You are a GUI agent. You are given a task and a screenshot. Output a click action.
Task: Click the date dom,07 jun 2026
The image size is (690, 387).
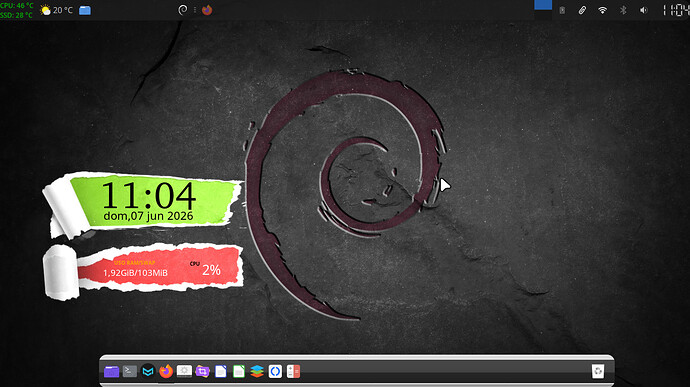148,216
